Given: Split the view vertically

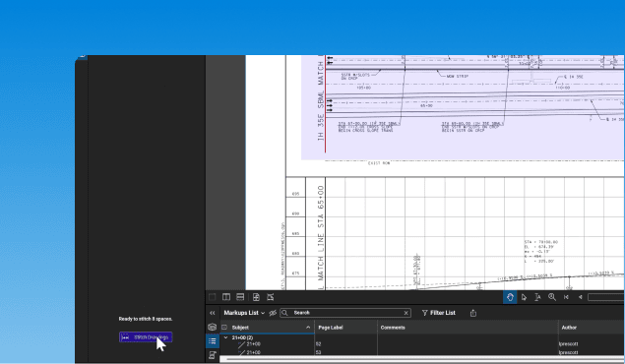Looking at the screenshot, I should (x=226, y=297).
